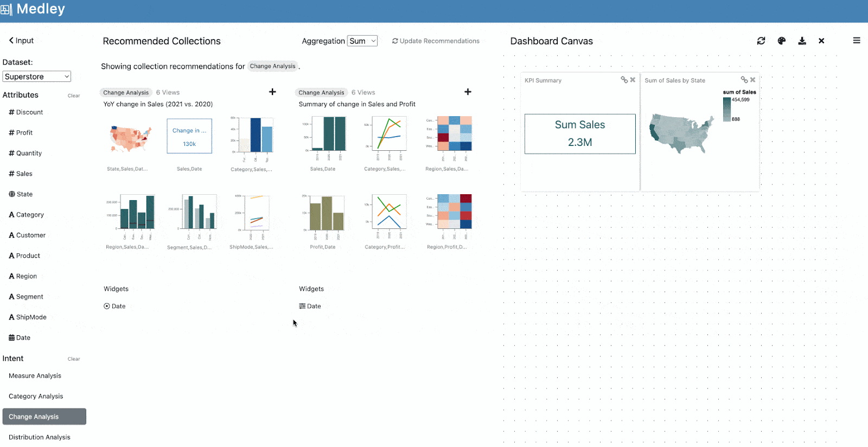868x447 pixels.
Task: Select the Discount attribute
Action: 25,112
